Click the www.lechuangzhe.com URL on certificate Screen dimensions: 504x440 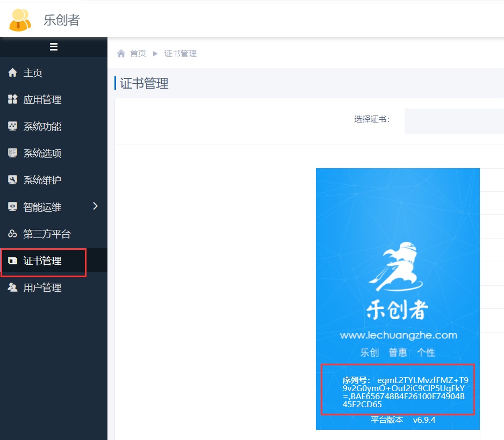(x=398, y=335)
